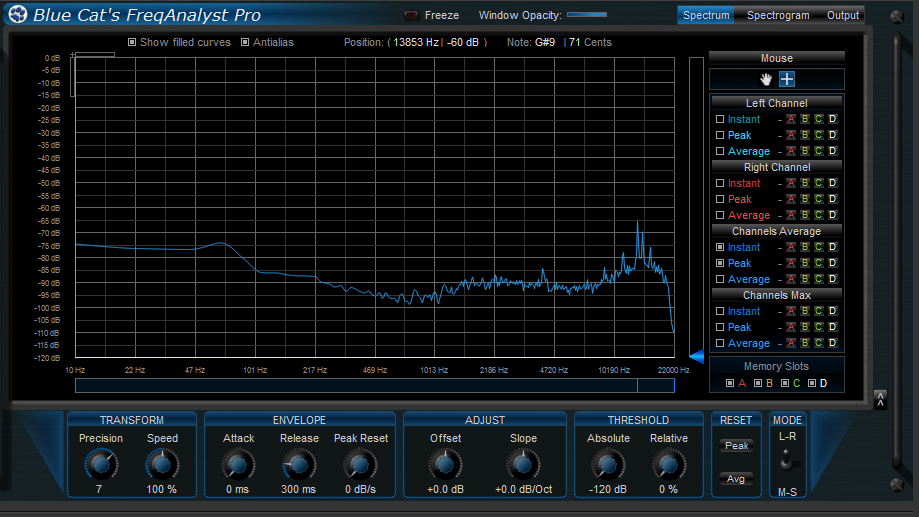The height and width of the screenshot is (517, 919).
Task: Reset the Peak curve
Action: point(736,446)
